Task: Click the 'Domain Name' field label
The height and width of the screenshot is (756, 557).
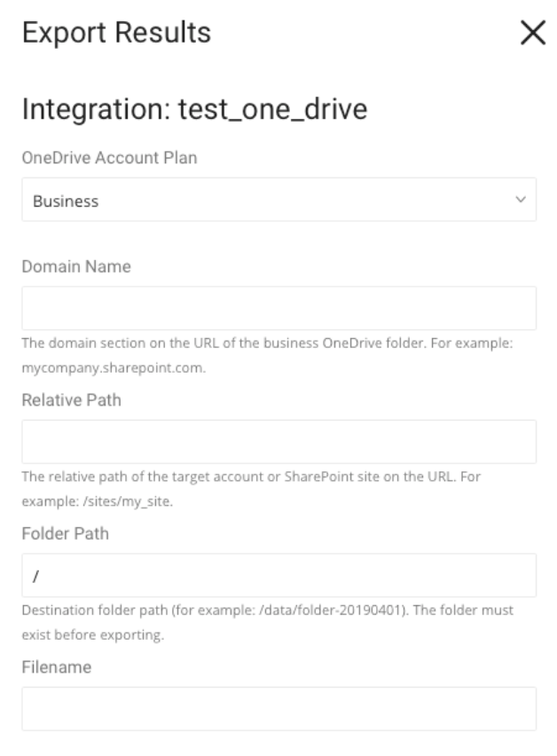Action: tap(76, 266)
